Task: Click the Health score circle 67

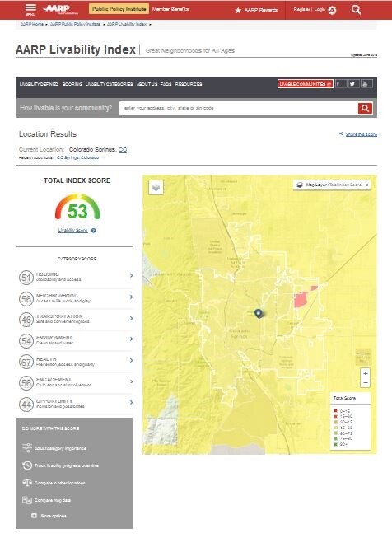Action: tap(26, 362)
